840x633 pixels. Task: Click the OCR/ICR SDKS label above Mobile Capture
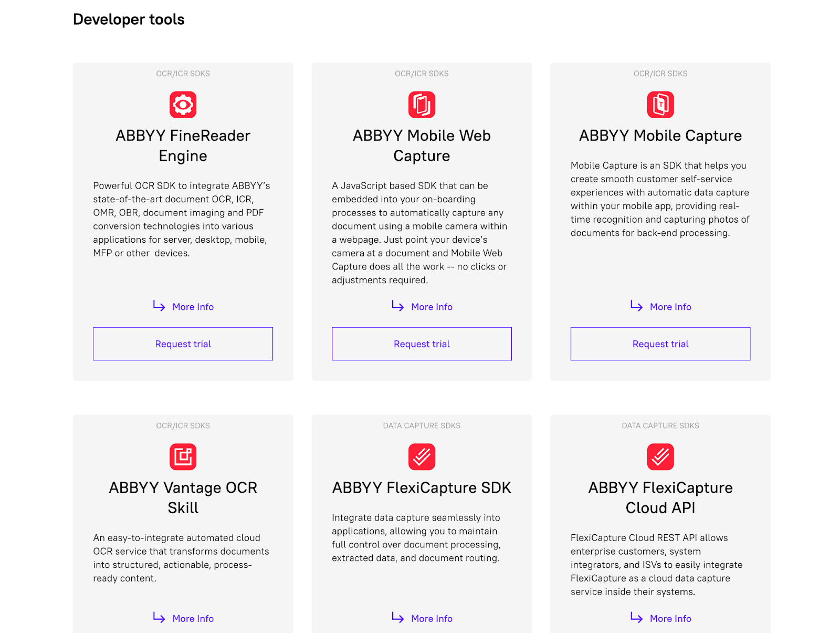coord(660,74)
